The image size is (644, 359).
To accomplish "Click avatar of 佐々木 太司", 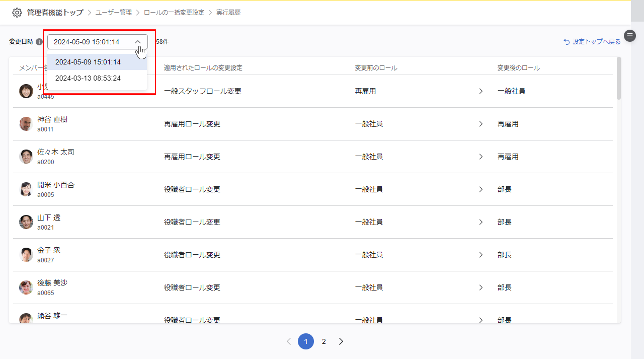I will pos(26,157).
